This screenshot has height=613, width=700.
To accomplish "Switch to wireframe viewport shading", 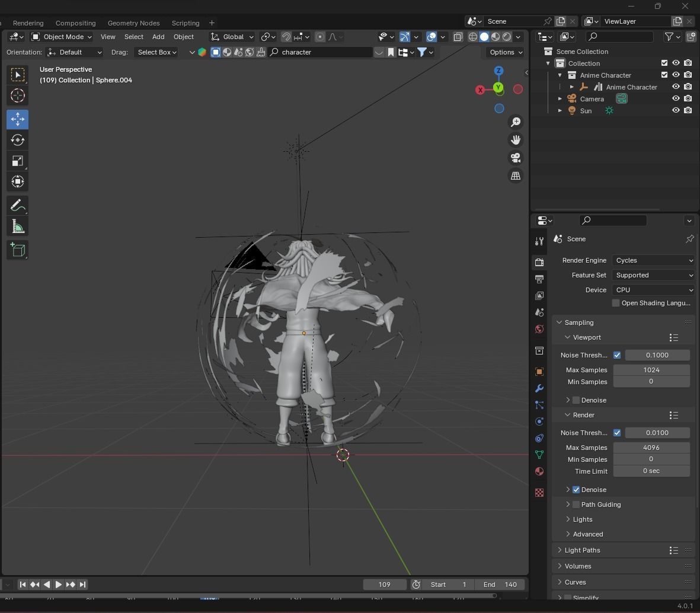I will click(473, 37).
